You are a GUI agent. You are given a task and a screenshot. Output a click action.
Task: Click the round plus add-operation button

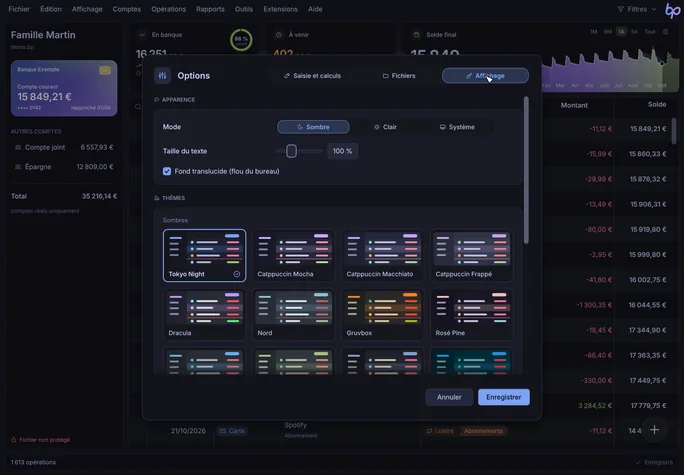coord(654,430)
